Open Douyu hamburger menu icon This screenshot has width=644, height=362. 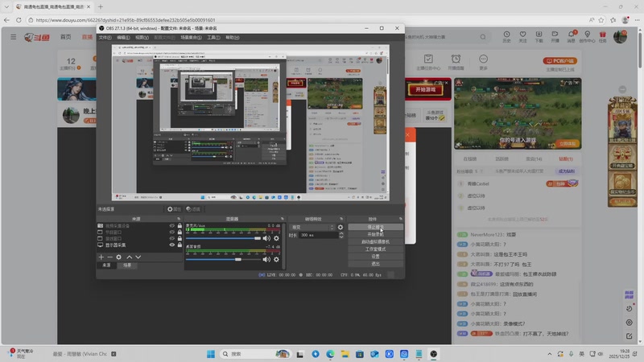14,37
